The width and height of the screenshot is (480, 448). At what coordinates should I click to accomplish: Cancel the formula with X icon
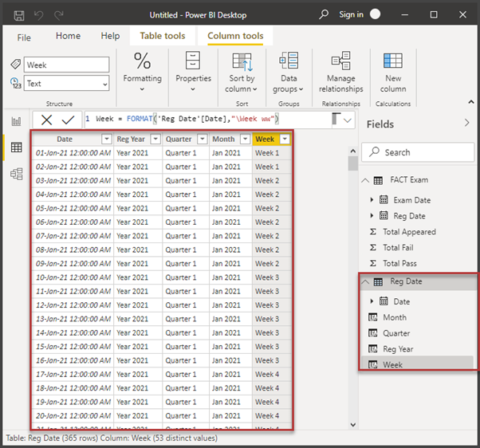click(x=46, y=120)
